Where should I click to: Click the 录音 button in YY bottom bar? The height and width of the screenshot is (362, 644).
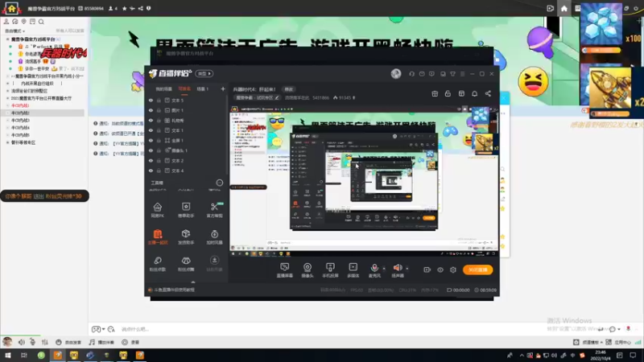point(130,343)
